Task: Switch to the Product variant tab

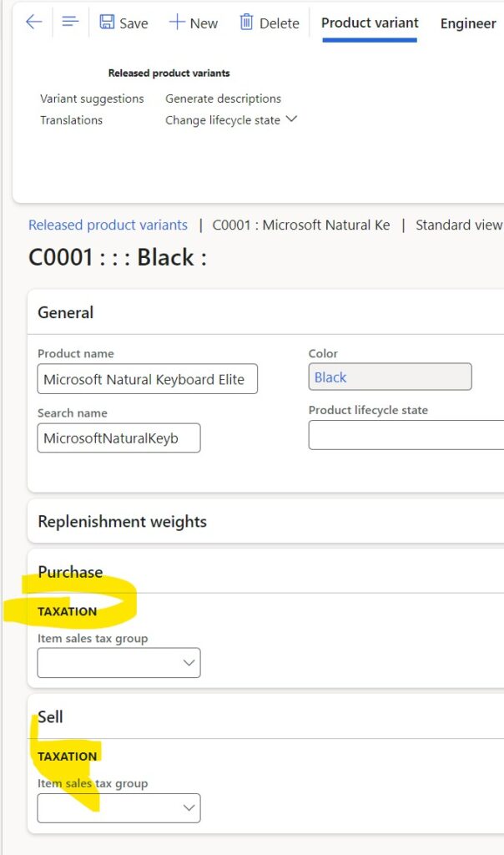Action: 370,23
